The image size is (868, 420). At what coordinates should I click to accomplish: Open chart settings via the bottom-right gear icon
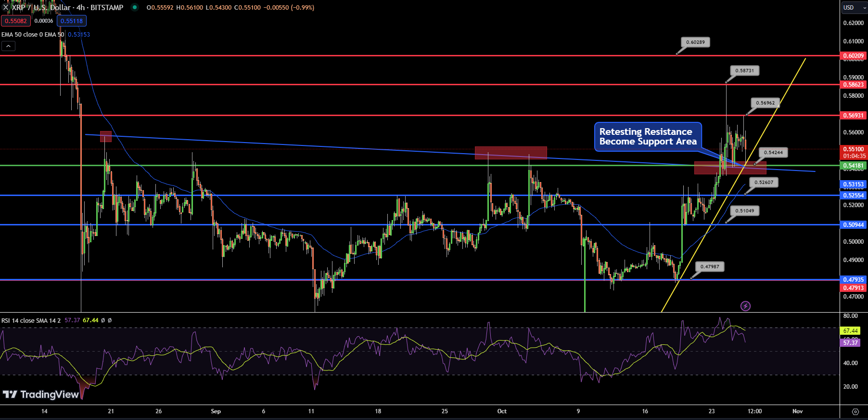pyautogui.click(x=855, y=412)
